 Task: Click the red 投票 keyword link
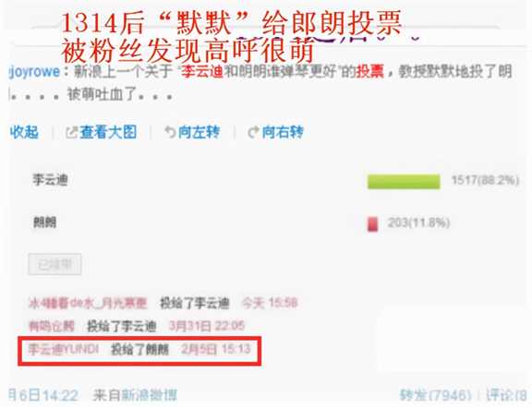coord(369,72)
